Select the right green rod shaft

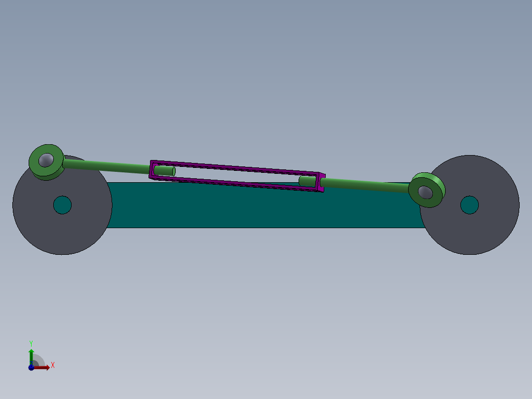(365, 185)
